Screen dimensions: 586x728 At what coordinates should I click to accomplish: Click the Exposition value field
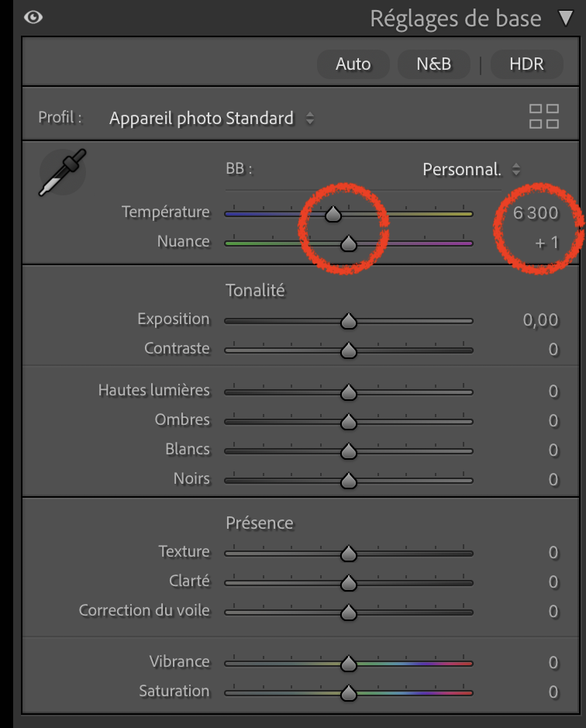pos(540,319)
